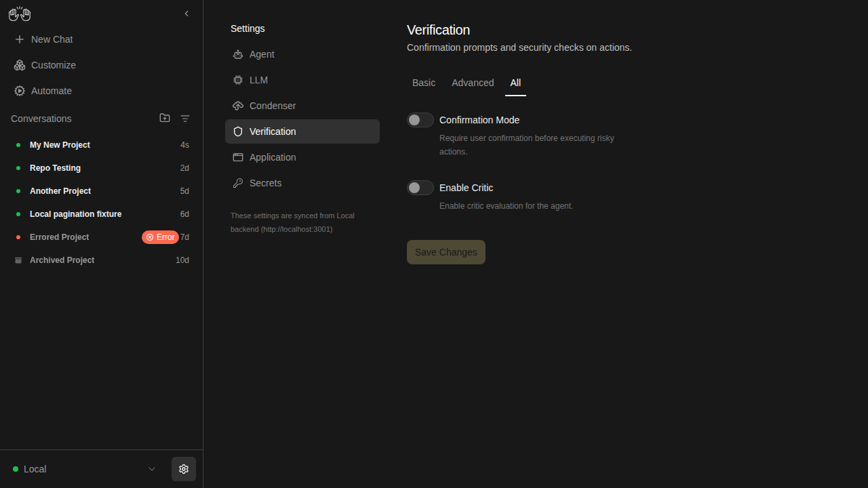
Task: Click the Repo Testing green status dot
Action: pyautogui.click(x=18, y=168)
